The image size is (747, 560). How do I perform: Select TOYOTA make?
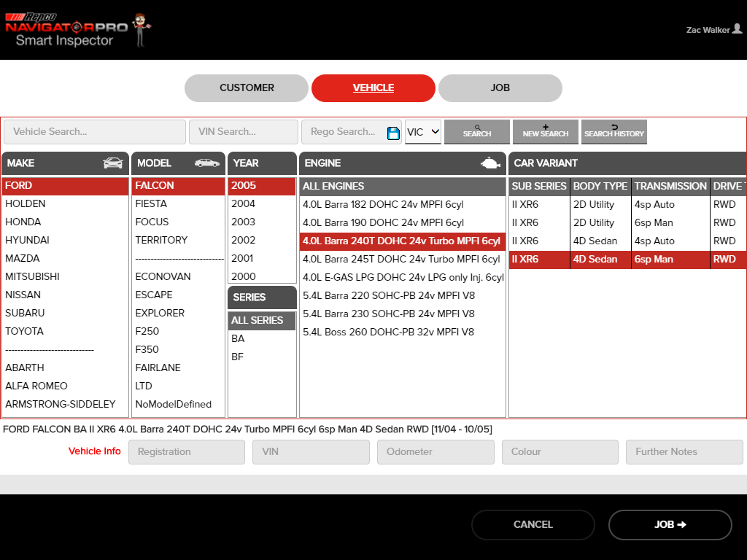point(65,332)
